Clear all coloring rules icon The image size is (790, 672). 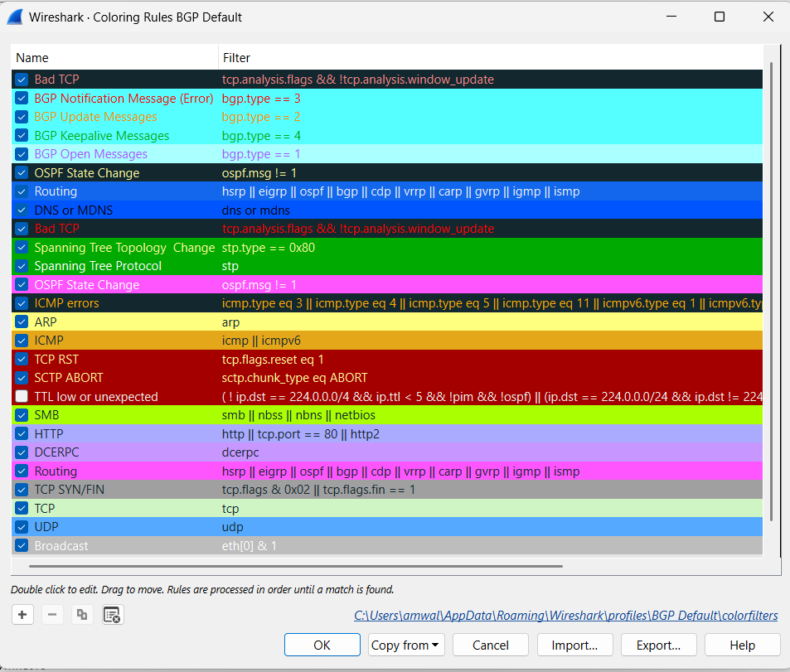[113, 615]
